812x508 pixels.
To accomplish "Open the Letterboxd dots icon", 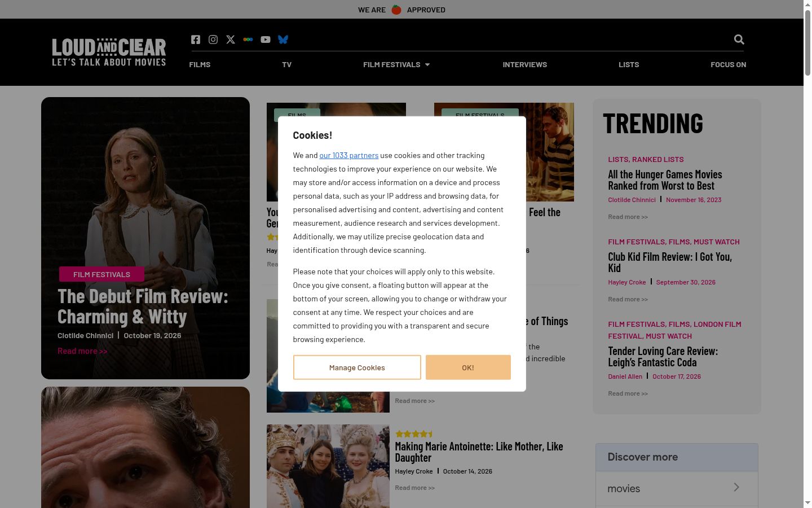I will coord(248,40).
